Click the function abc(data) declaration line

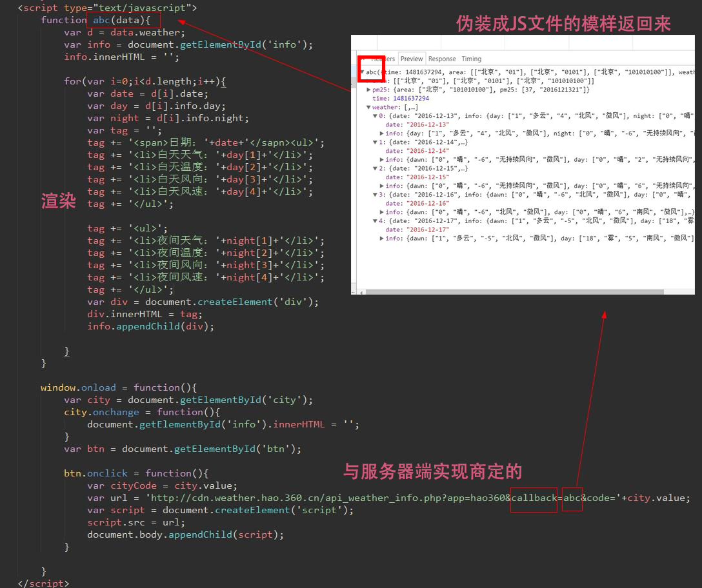95,20
